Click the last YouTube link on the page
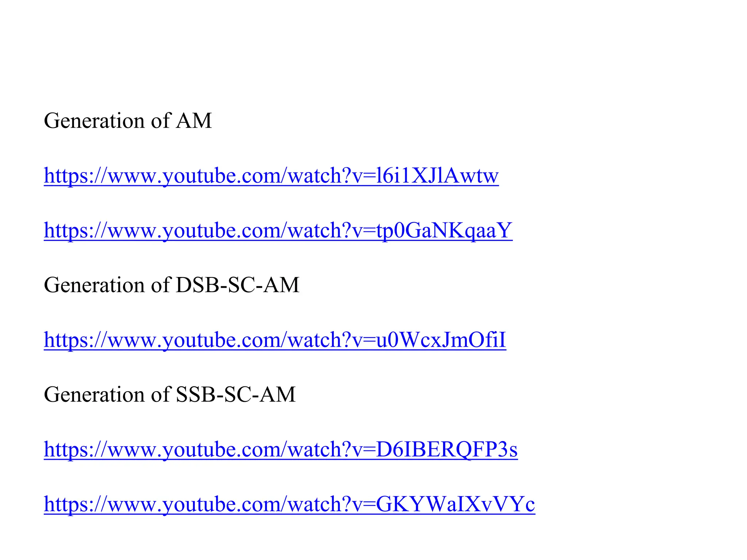 coord(289,504)
